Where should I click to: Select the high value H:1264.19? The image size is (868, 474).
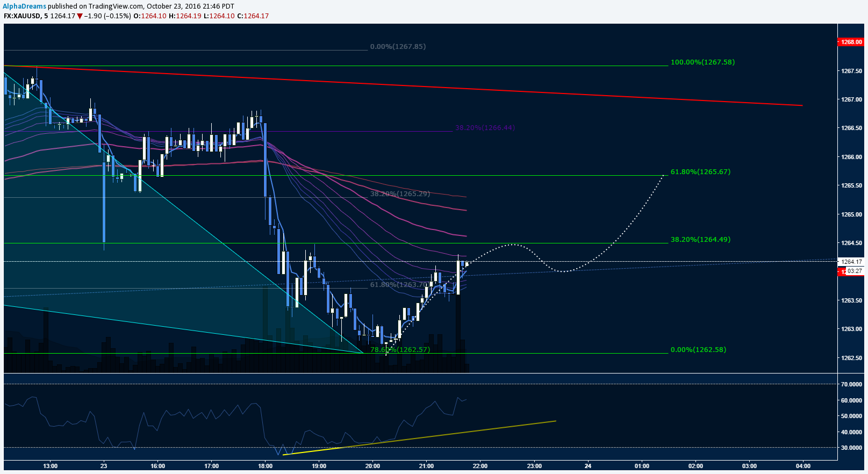pyautogui.click(x=184, y=16)
